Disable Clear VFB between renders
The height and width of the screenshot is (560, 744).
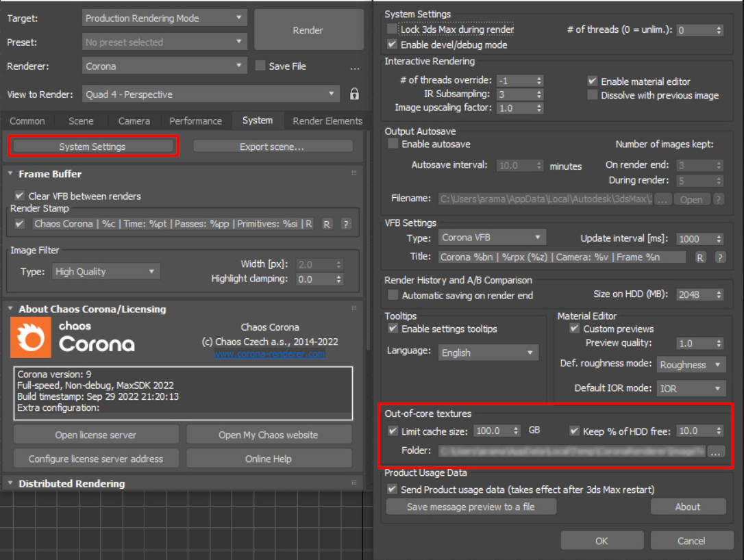(19, 195)
